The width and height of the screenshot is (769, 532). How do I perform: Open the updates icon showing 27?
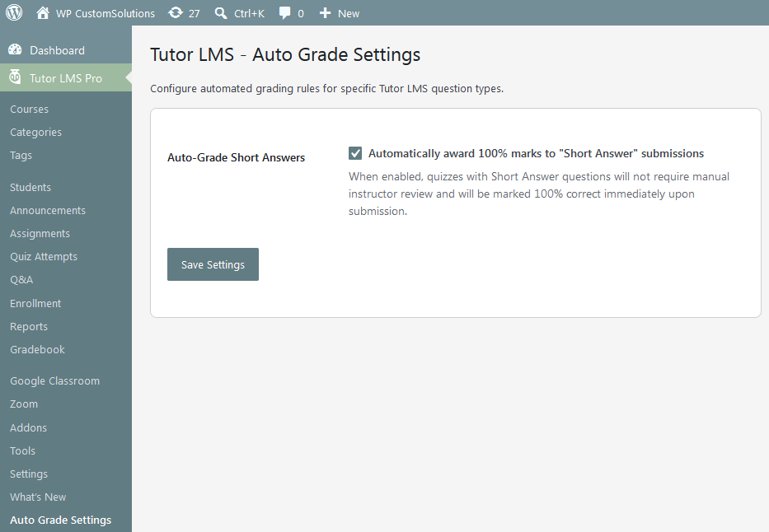click(x=175, y=12)
